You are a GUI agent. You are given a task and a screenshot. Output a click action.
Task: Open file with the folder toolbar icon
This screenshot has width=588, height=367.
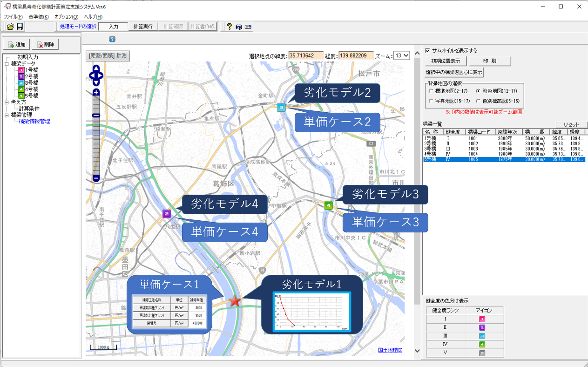(x=10, y=27)
